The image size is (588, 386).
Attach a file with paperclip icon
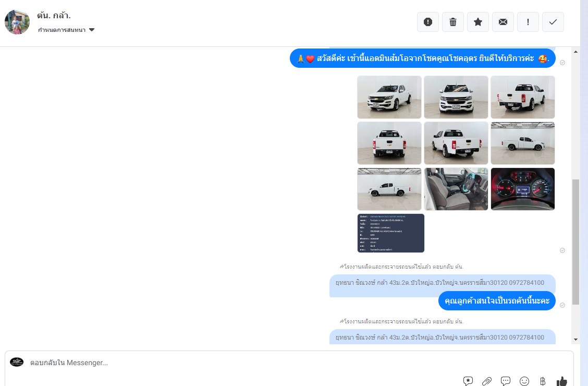pyautogui.click(x=487, y=381)
